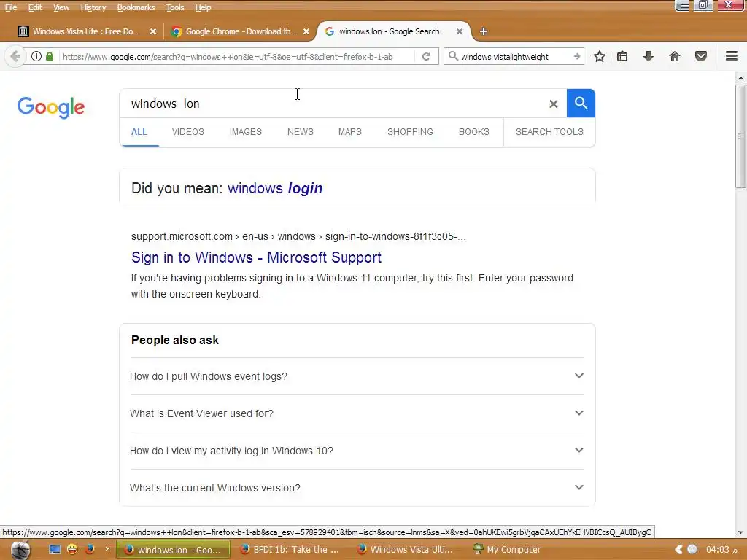The width and height of the screenshot is (747, 560).
Task: Open a new tab with plus button
Action: (x=484, y=31)
